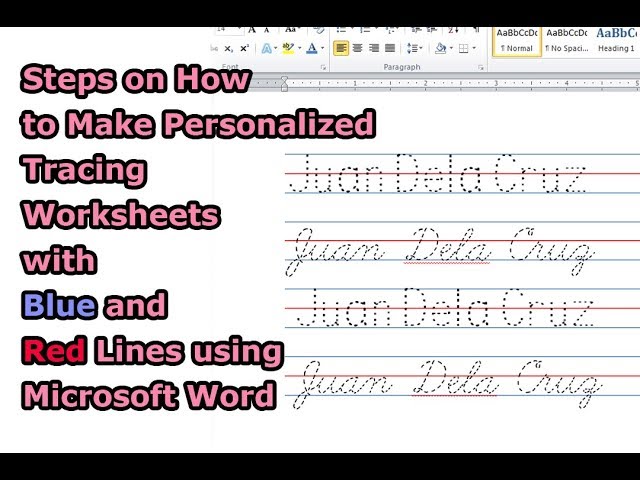The image size is (640, 480).
Task: Apply the No Spacing style
Action: pos(567,41)
